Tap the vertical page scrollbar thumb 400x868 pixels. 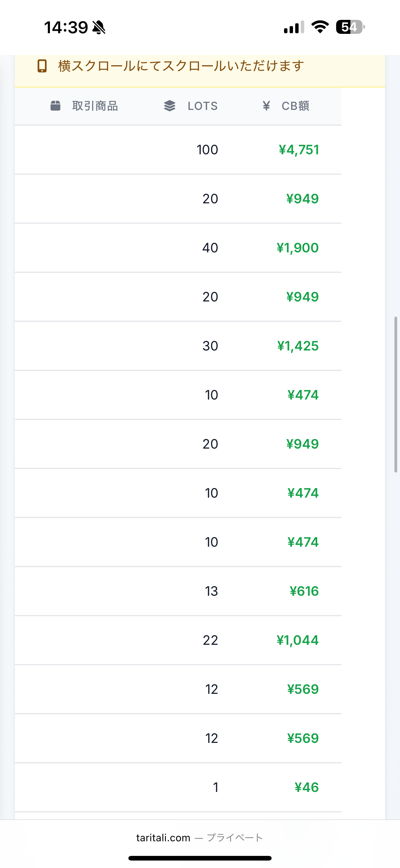click(396, 395)
